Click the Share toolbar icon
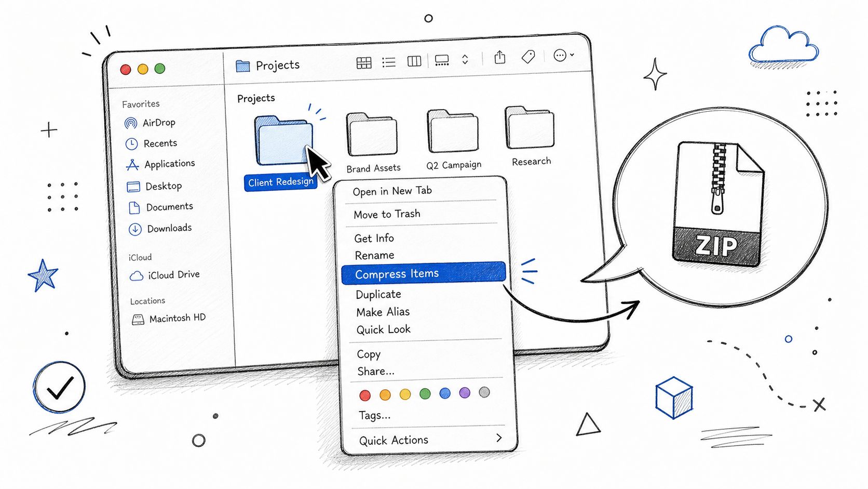The image size is (868, 489). (x=500, y=57)
